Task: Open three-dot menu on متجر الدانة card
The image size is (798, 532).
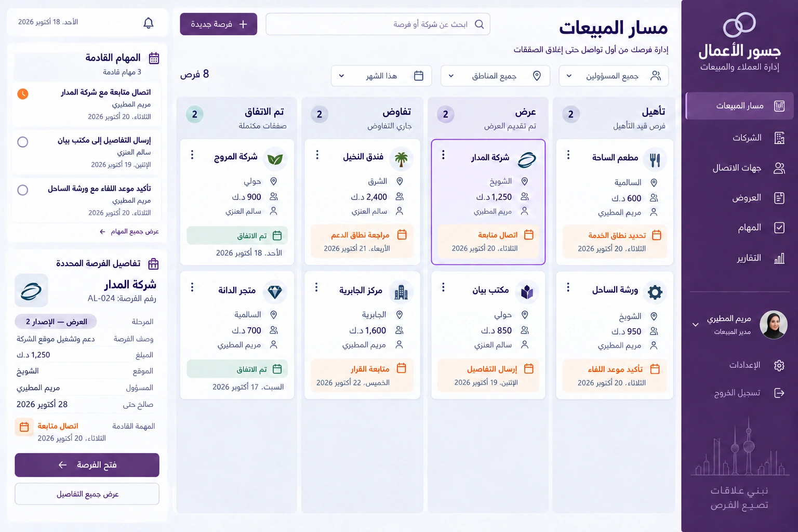Action: point(192,287)
